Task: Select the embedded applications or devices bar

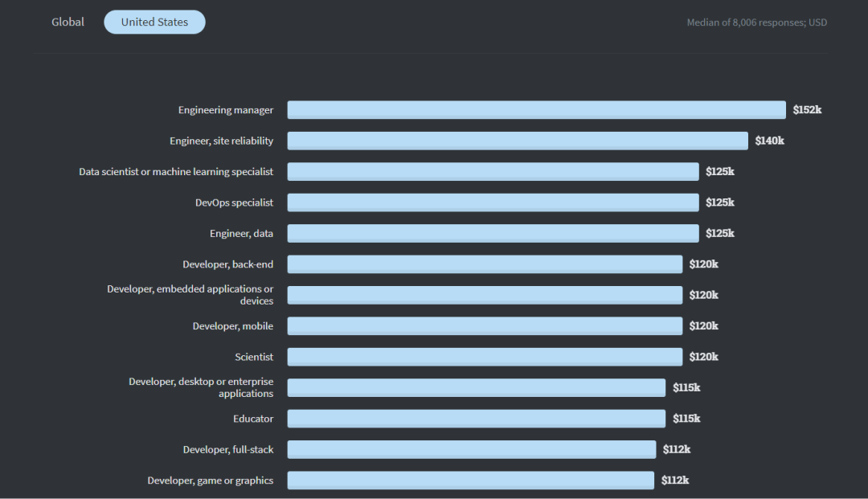Action: click(485, 295)
